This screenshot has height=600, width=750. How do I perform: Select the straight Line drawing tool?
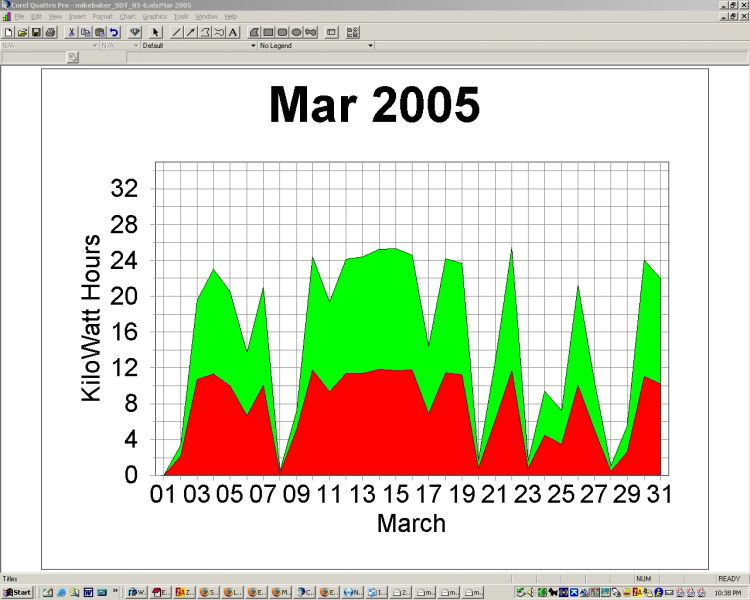click(x=177, y=32)
